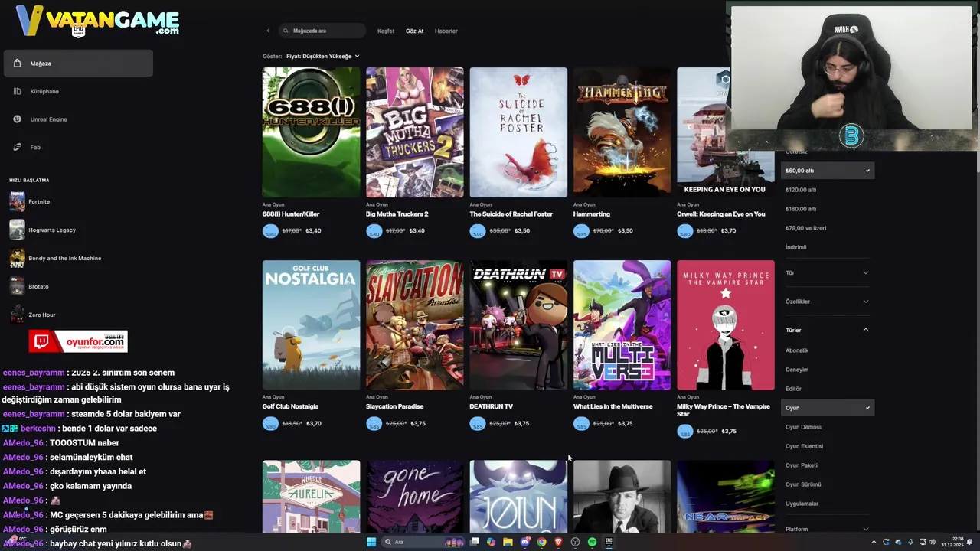Screen dimensions: 980x551
Task: Show hidden system tray icons
Action: [874, 542]
